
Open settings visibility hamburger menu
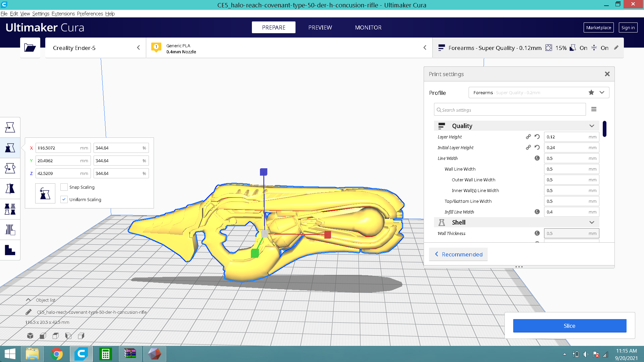coord(594,109)
